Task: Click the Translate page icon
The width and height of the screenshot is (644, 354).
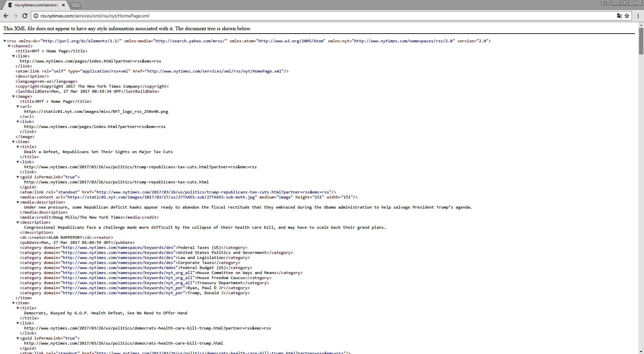Action: click(619, 16)
